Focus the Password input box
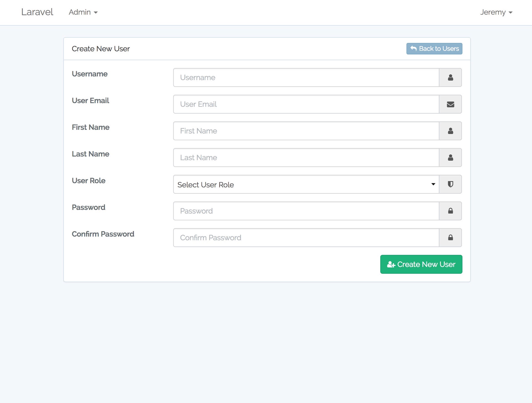This screenshot has width=532, height=403. [x=306, y=211]
